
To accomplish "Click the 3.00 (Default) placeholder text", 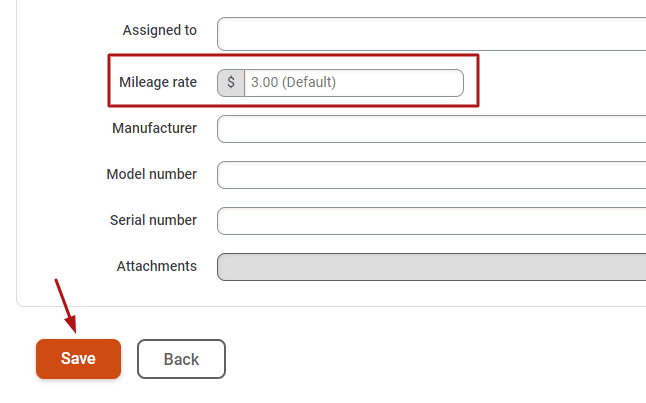I will tap(293, 82).
